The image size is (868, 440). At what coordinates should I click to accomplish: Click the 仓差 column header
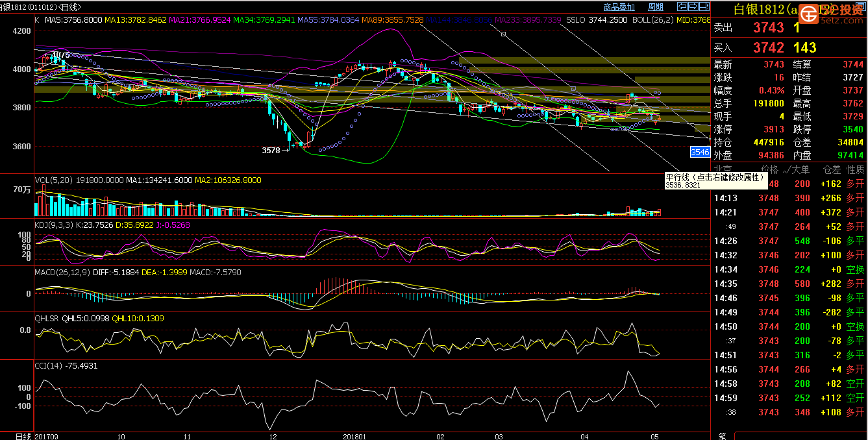[x=832, y=170]
